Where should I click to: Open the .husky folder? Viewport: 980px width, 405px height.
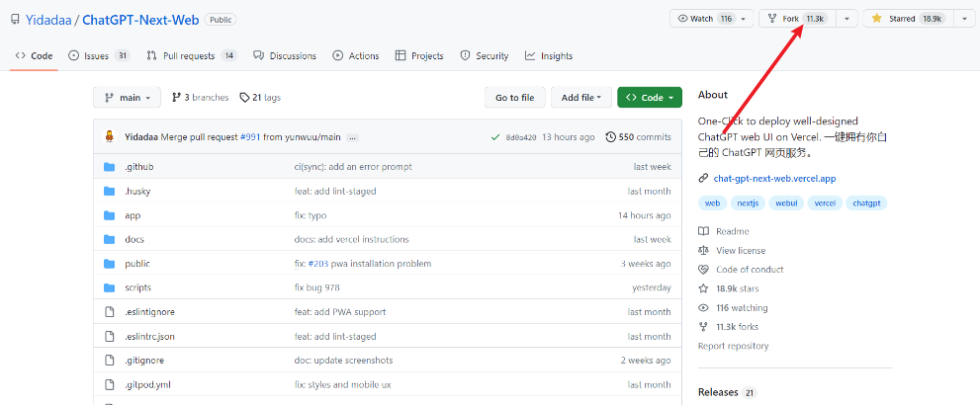[137, 191]
